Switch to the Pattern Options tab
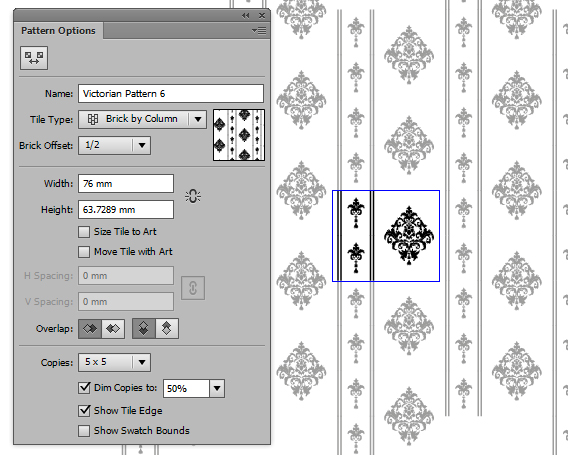Screen dimensions: 568x455 [x=58, y=31]
